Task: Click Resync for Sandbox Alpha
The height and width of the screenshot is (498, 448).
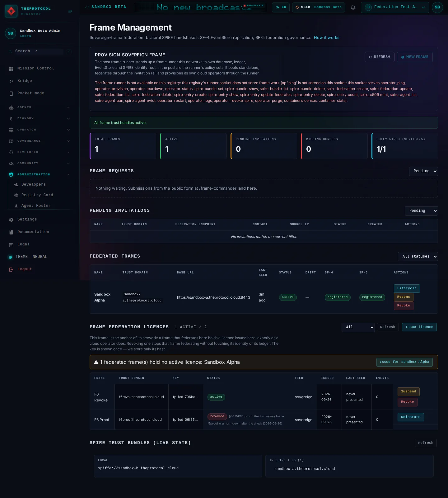Action: pos(404,297)
